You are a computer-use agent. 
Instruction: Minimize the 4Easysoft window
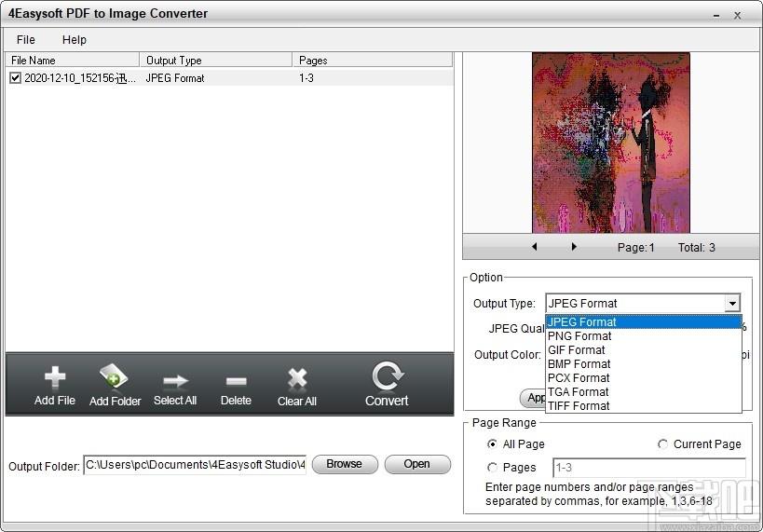pyautogui.click(x=716, y=15)
